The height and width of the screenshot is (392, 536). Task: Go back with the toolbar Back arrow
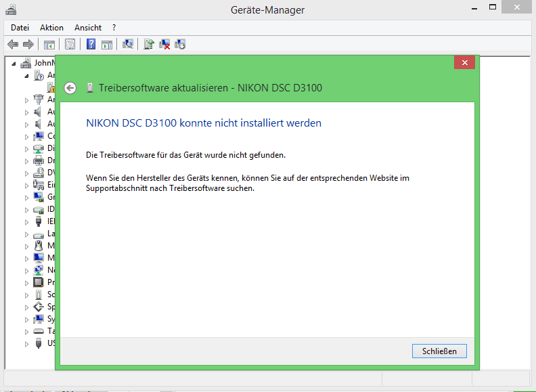click(13, 44)
